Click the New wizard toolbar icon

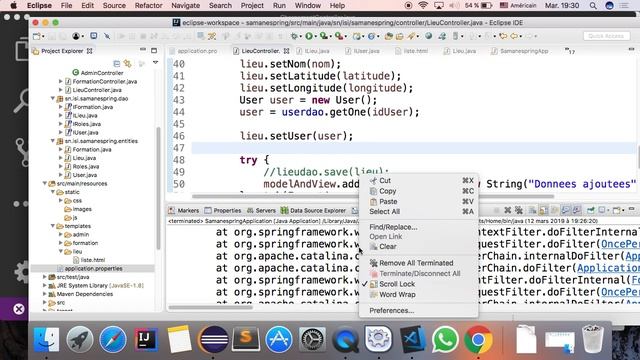(36, 36)
